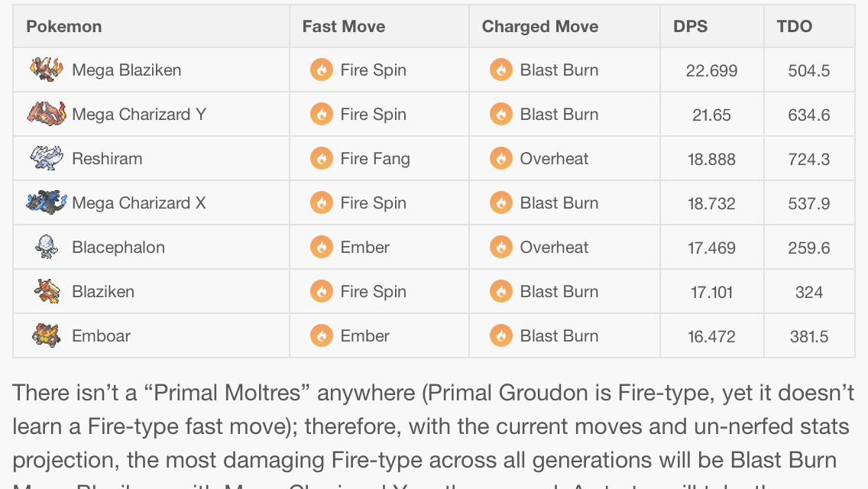Click the Fast Move column header
868x489 pixels.
pos(343,27)
